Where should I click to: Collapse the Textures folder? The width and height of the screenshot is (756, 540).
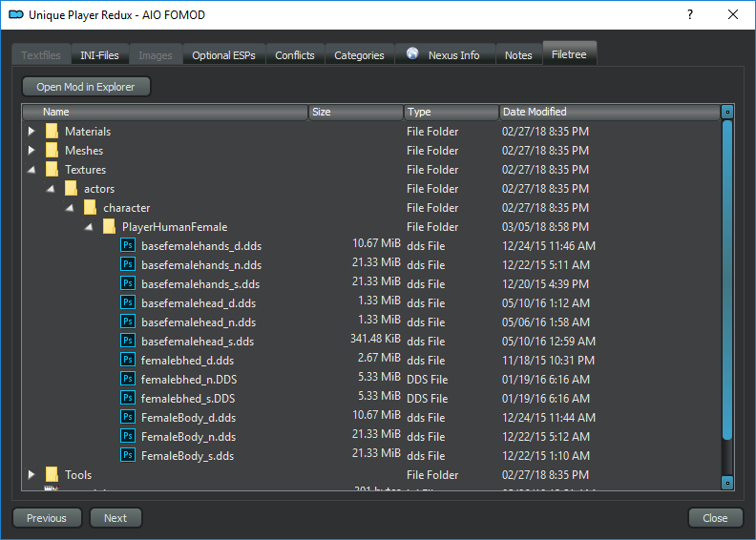tap(31, 170)
